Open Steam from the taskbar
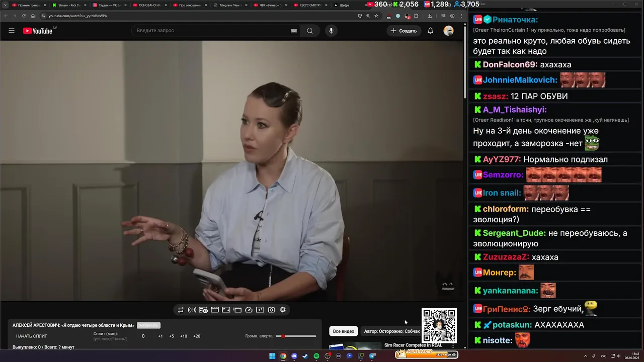 [x=305, y=356]
